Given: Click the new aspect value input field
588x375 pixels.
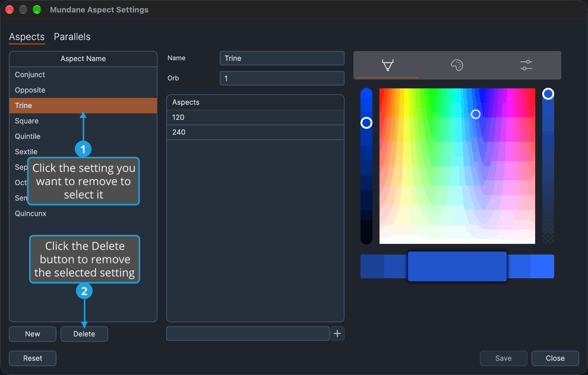Looking at the screenshot, I should click(x=248, y=333).
